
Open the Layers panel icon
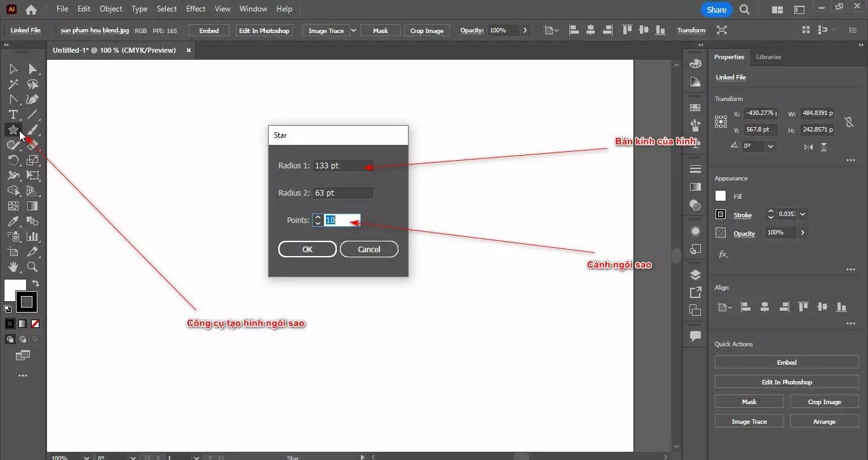pos(695,274)
